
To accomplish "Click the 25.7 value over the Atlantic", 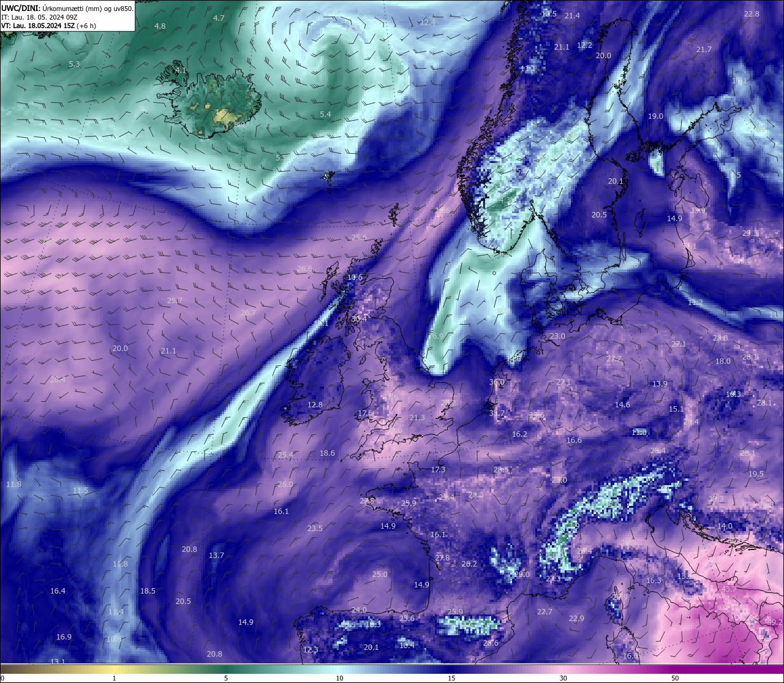I will click(175, 301).
